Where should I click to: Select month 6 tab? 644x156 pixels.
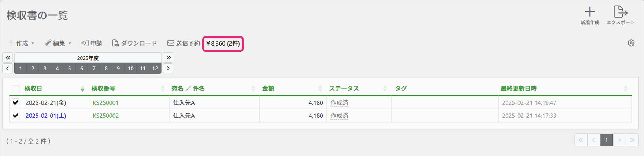(x=82, y=68)
